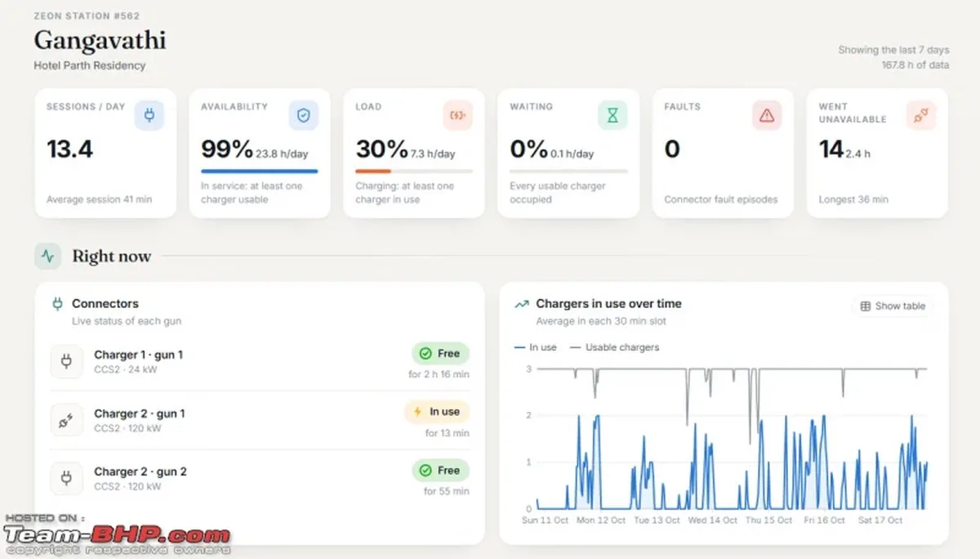Click the Charger 2 · gun 2 label
This screenshot has width=980, height=559.
140,472
